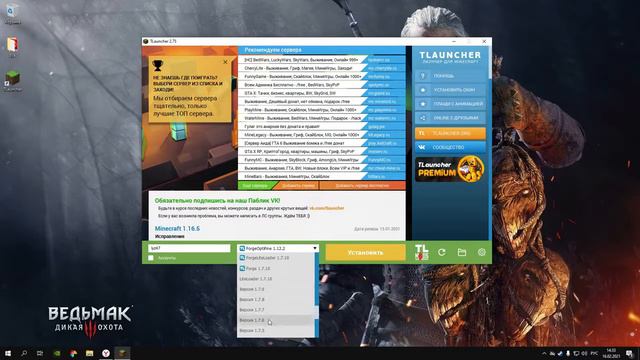Click the MineBars server row
Image resolution: width=640 pixels, height=360 pixels.
pyautogui.click(x=322, y=176)
